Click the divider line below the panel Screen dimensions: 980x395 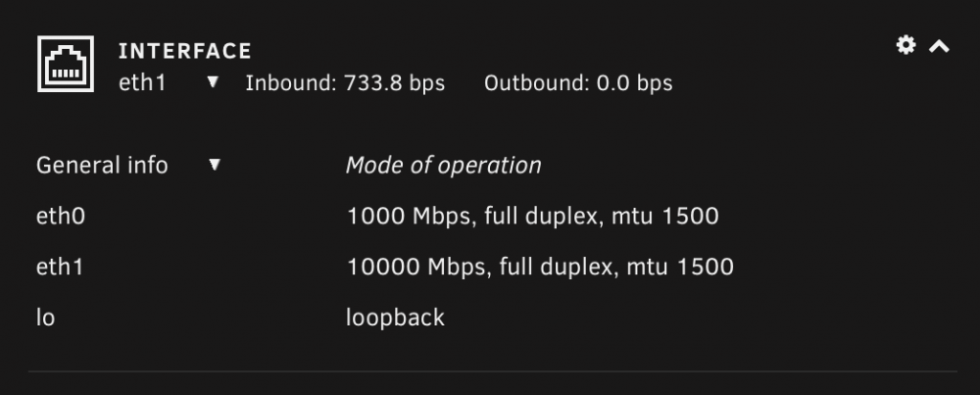pos(493,371)
